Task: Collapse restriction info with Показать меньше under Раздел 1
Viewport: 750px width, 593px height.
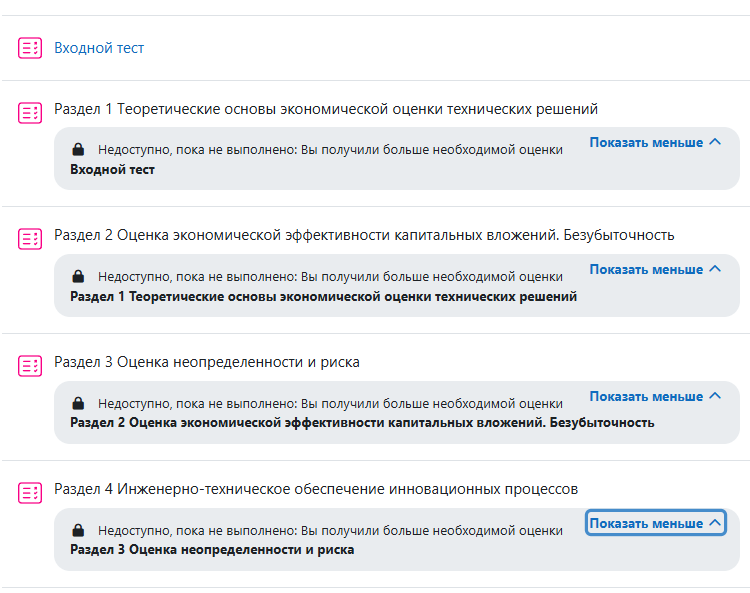Action: [655, 143]
